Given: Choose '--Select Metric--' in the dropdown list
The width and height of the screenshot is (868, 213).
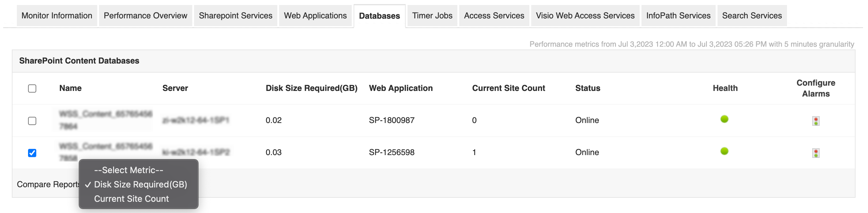Looking at the screenshot, I should 128,170.
